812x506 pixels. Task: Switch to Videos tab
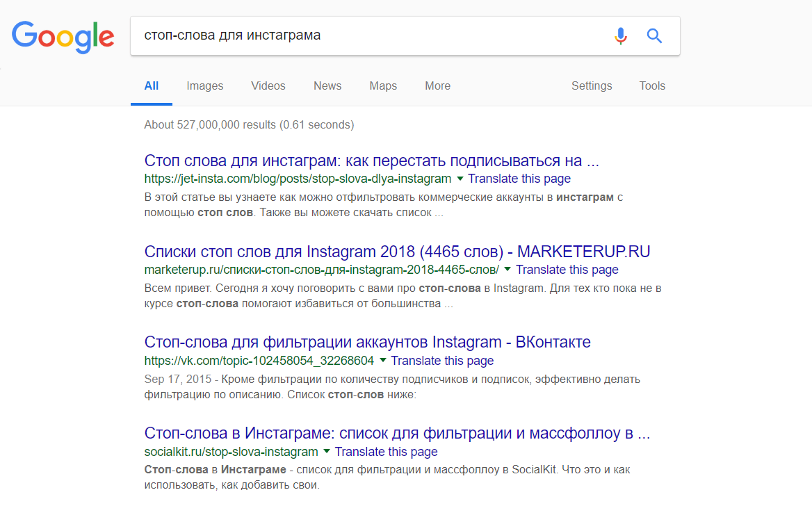268,86
